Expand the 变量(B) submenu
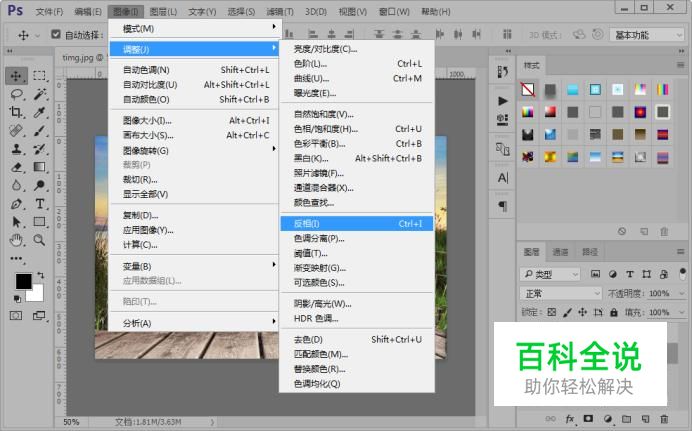 (x=194, y=266)
